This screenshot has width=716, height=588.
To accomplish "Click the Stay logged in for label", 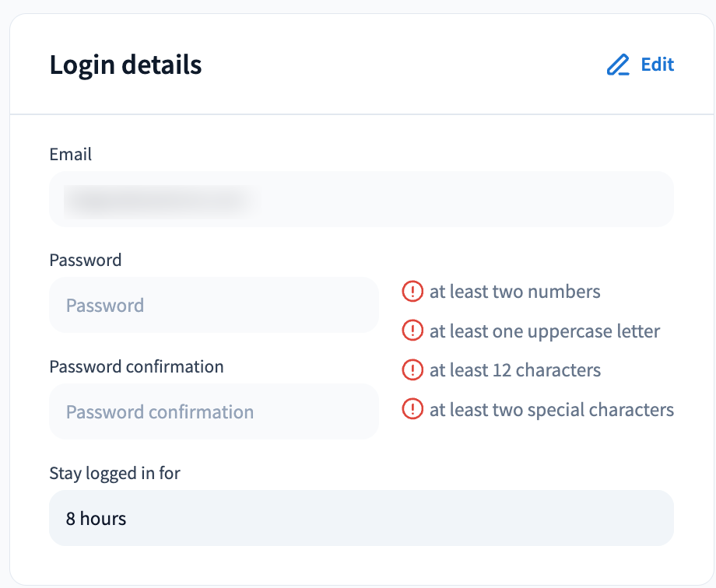I will tap(114, 474).
